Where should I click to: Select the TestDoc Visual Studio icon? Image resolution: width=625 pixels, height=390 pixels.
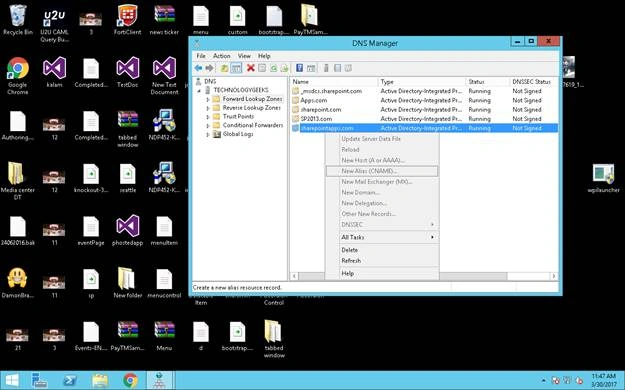(128, 72)
